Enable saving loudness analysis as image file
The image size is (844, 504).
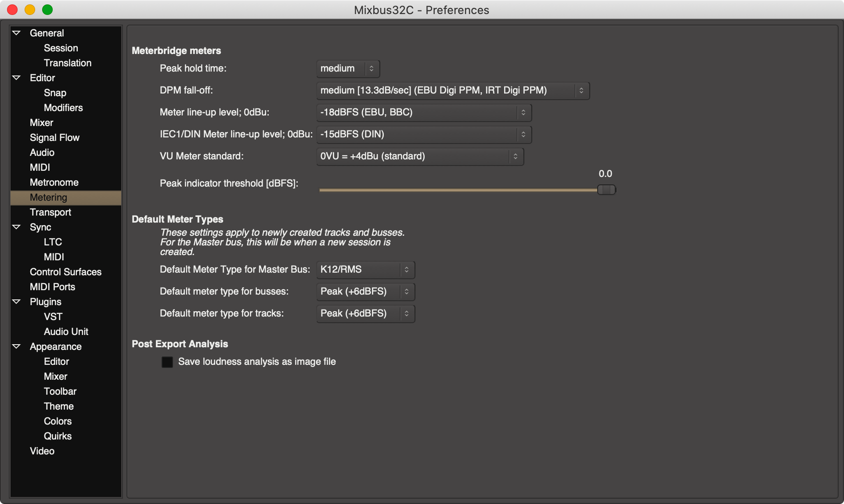point(167,362)
